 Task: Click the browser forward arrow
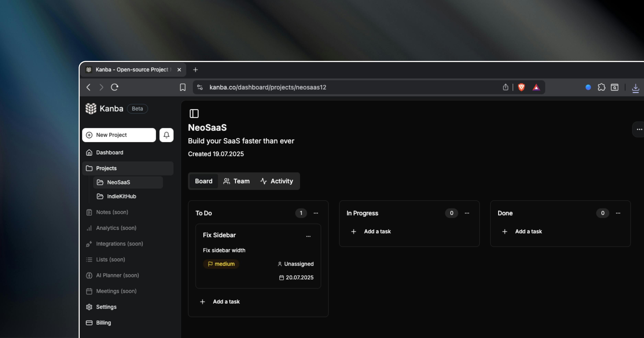click(x=101, y=87)
